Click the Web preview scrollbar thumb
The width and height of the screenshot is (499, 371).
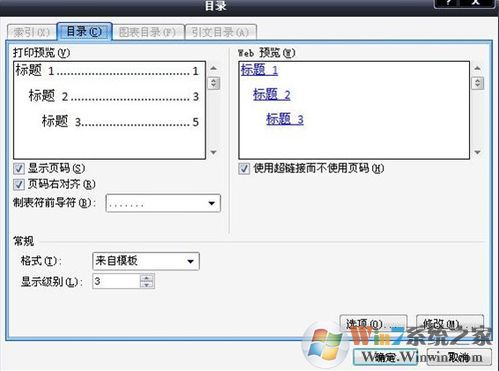(477, 83)
